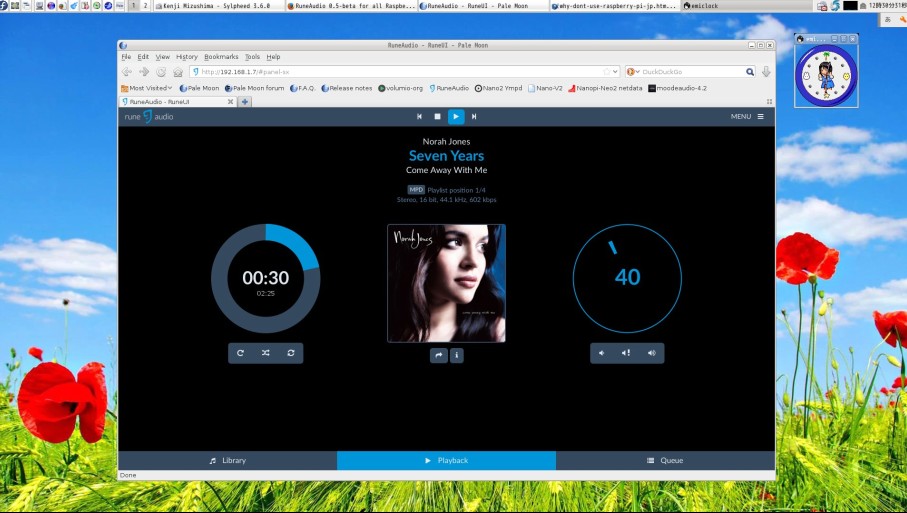Skip to the next track

(474, 117)
